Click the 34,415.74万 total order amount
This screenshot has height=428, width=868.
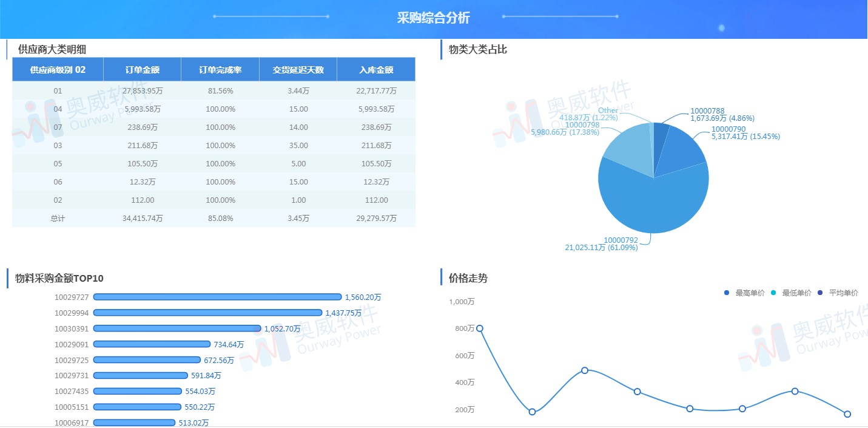pos(143,219)
